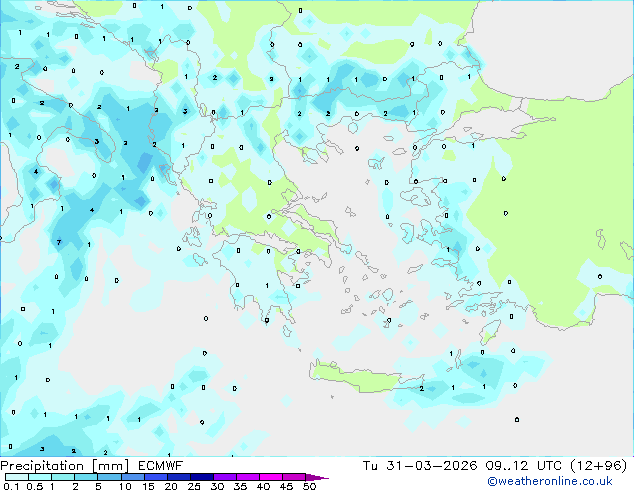This screenshot has width=634, height=490.
Task: Click the 40–45 mm magenta legend swatch
Action: coord(271,477)
